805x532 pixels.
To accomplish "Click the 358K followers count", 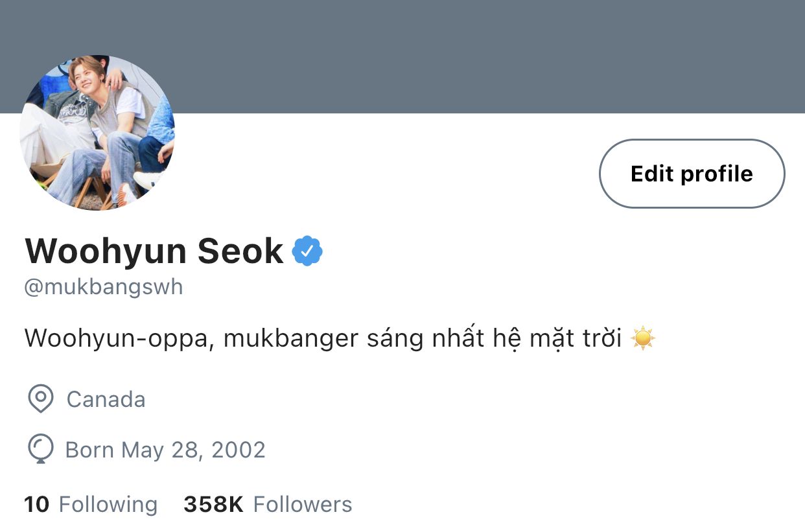I will click(x=213, y=504).
